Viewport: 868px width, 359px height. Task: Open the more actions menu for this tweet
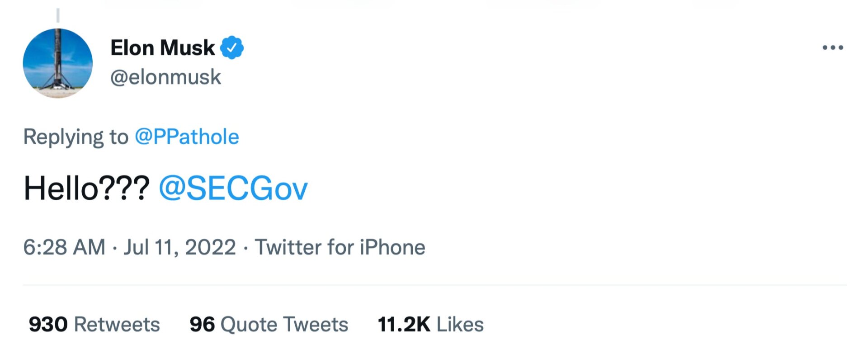pyautogui.click(x=833, y=47)
